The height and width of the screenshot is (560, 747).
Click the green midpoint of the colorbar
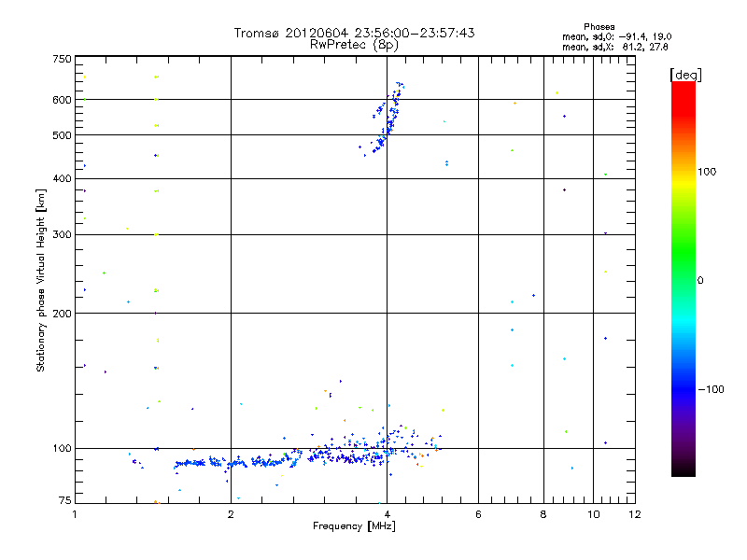click(684, 279)
